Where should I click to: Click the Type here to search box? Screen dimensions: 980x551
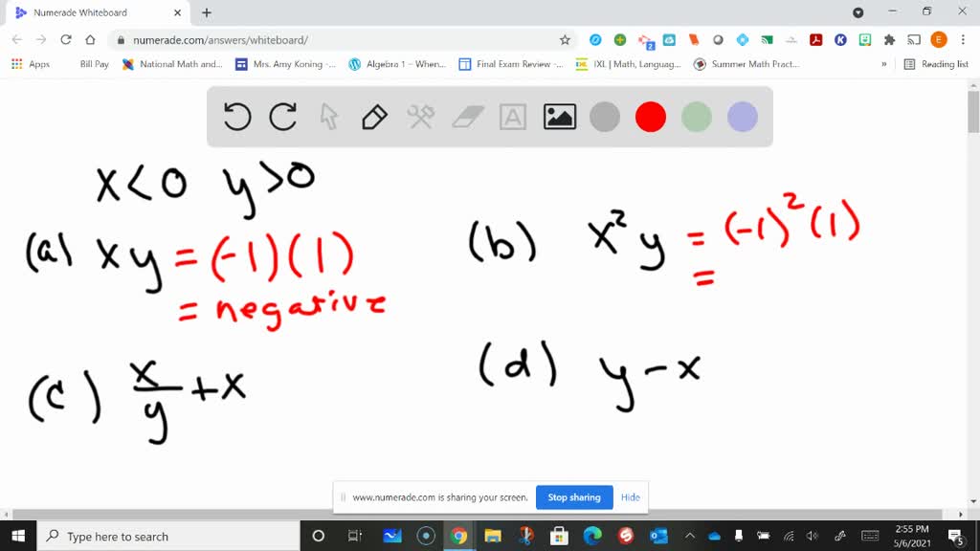point(168,536)
